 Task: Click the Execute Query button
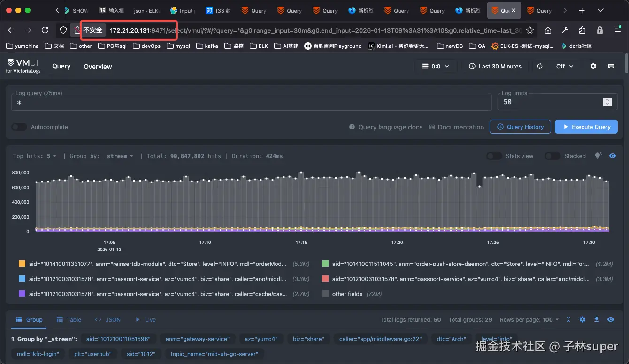point(586,127)
